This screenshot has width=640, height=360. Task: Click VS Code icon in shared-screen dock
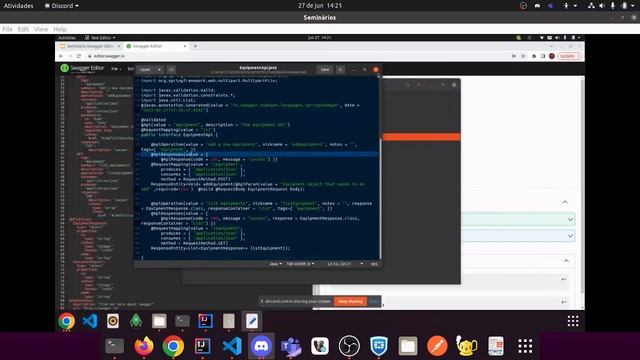click(x=90, y=321)
